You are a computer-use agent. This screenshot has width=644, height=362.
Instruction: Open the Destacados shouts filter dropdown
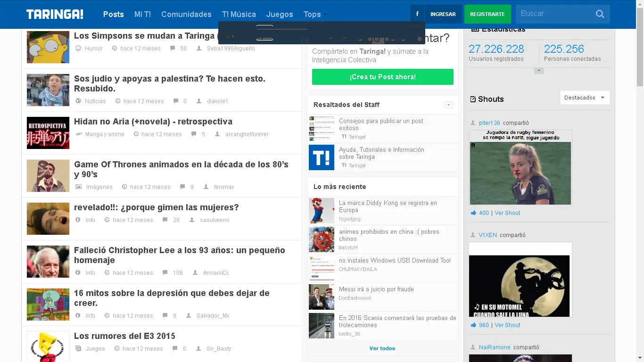585,98
